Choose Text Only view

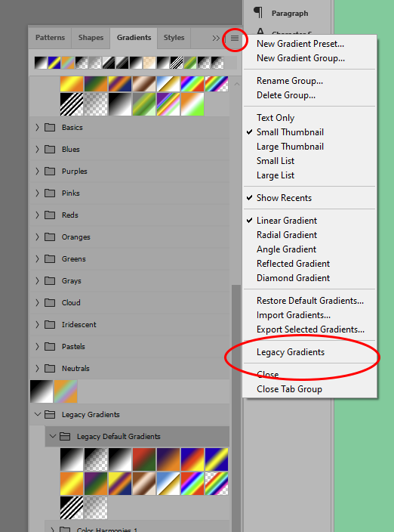[x=275, y=118]
